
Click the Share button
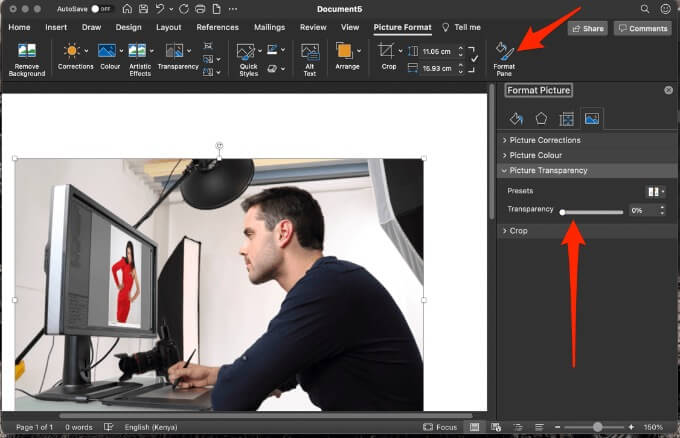pyautogui.click(x=588, y=28)
